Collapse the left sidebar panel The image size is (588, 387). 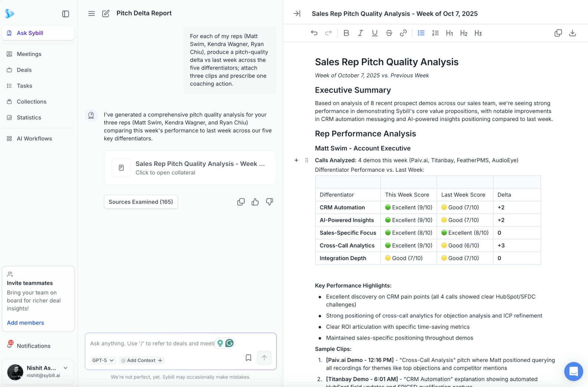(66, 14)
